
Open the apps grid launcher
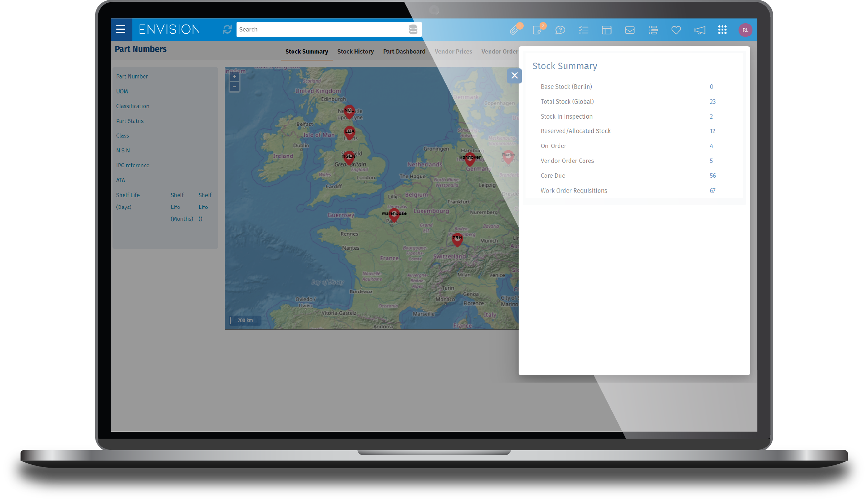722,30
